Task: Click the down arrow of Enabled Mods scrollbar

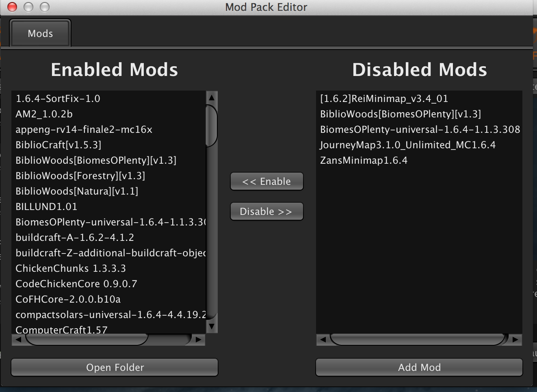Action: [212, 326]
